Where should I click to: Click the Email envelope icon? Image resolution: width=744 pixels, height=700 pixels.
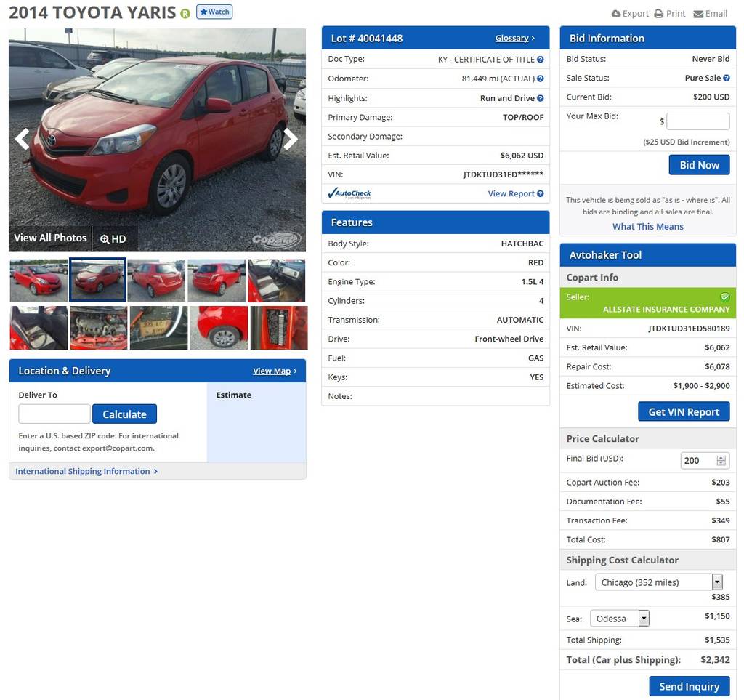698,15
